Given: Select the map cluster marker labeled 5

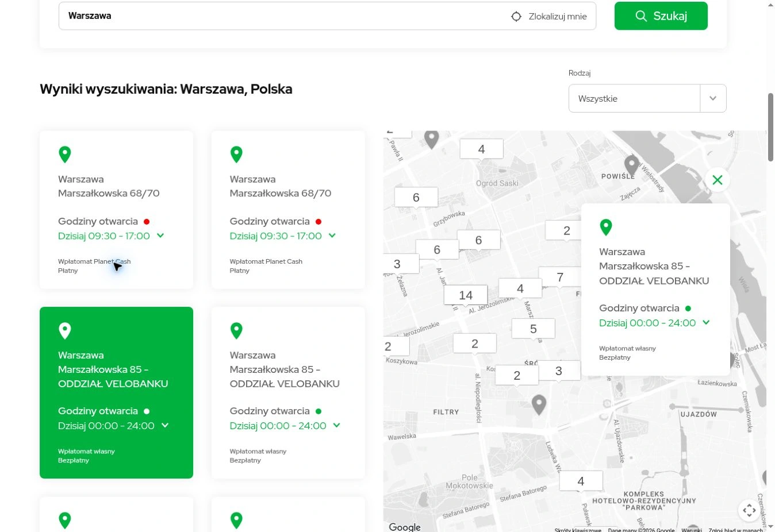Looking at the screenshot, I should 534,329.
